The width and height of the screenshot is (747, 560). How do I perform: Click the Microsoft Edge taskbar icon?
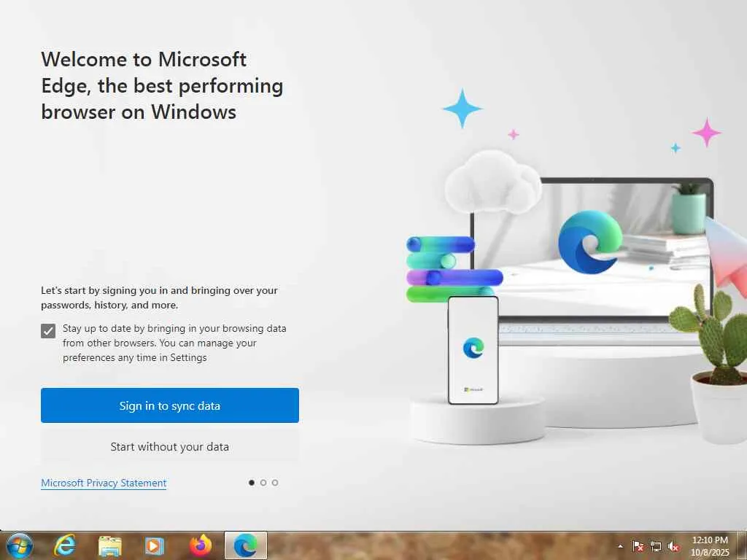click(245, 545)
